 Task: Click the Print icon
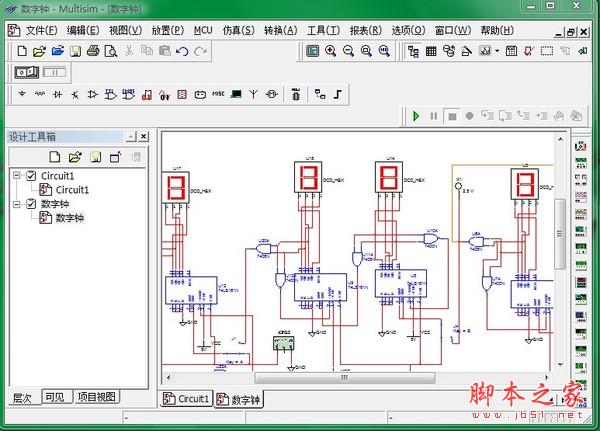(x=93, y=51)
